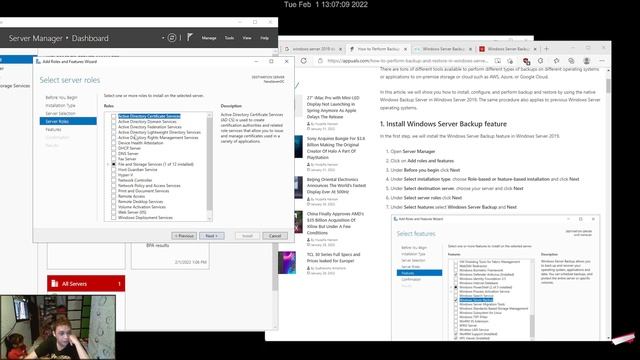Check the Remote Access role
This screenshot has width=640, height=360.
pos(113,196)
